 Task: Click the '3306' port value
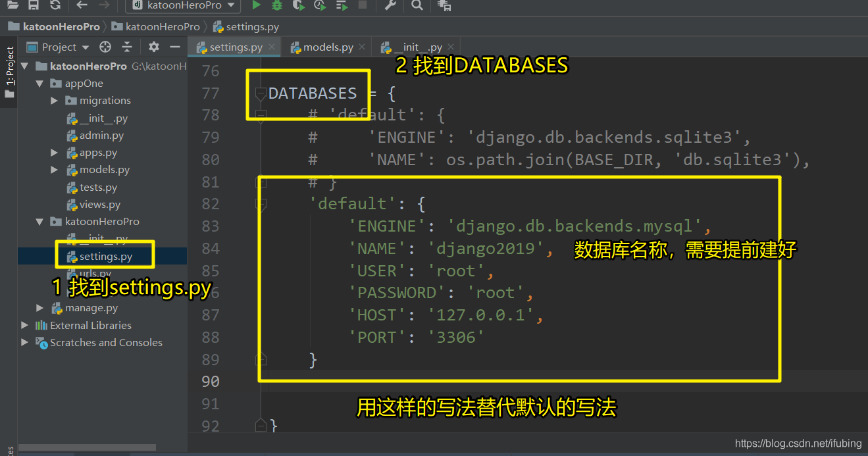click(456, 337)
